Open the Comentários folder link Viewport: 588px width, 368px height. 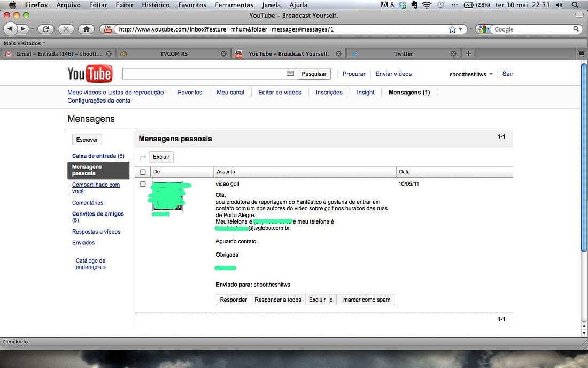tap(87, 203)
